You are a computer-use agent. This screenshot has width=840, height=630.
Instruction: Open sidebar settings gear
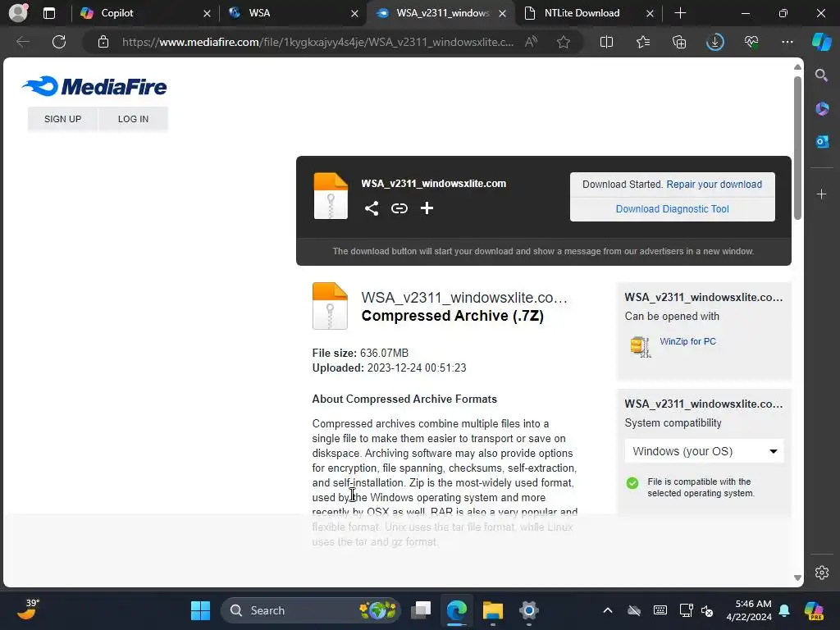click(822, 572)
